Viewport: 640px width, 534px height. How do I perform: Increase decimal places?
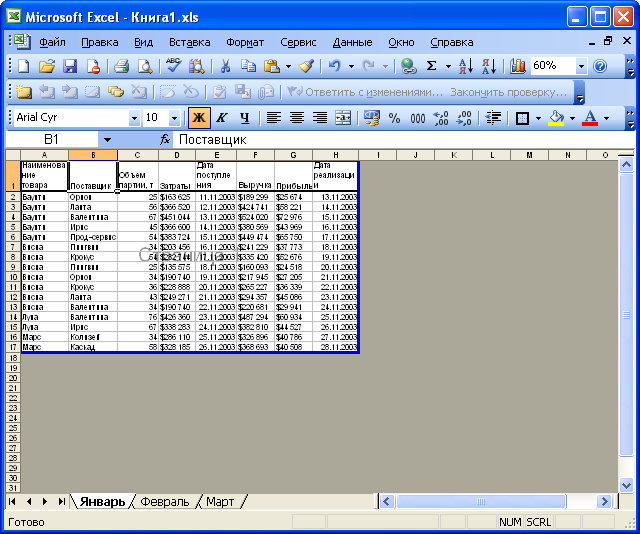441,118
